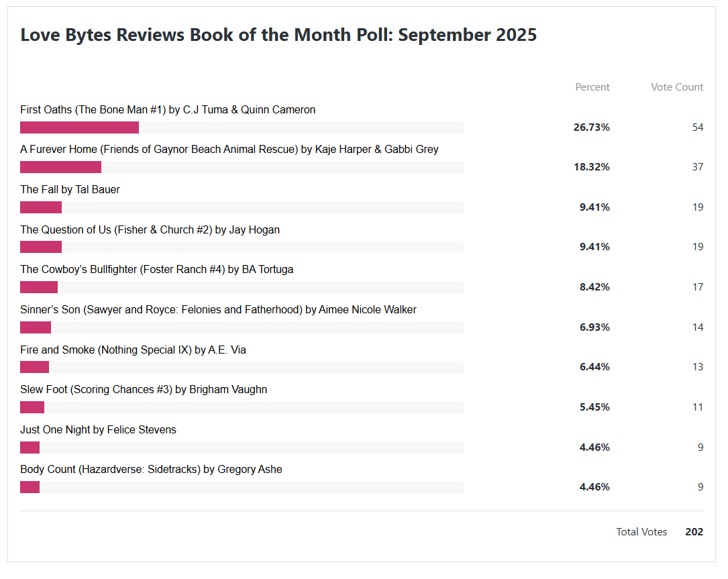The width and height of the screenshot is (728, 579).
Task: Click the total votes number 202
Action: [x=694, y=532]
